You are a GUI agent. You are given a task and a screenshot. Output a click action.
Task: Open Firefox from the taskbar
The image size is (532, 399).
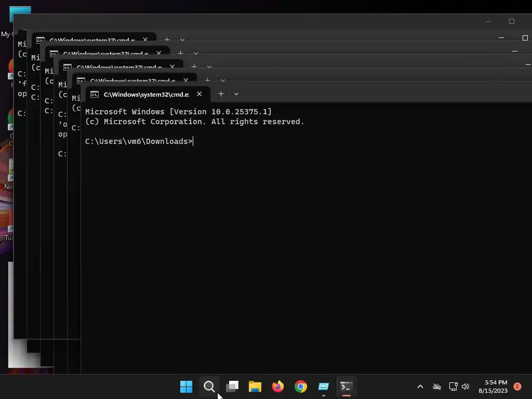[278, 387]
